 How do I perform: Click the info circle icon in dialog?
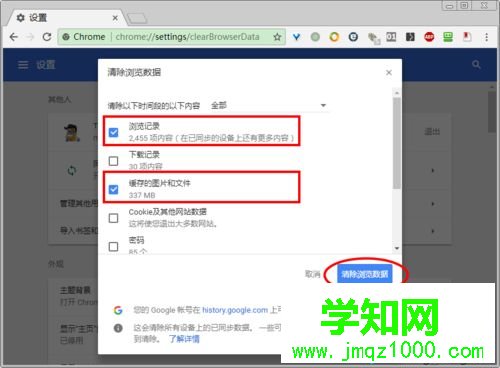tap(118, 328)
